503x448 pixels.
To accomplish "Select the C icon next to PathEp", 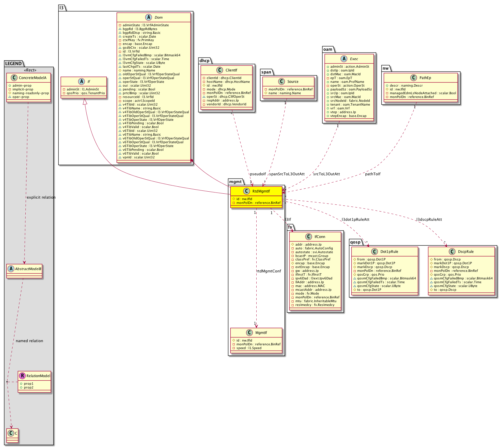I will pyautogui.click(x=413, y=78).
